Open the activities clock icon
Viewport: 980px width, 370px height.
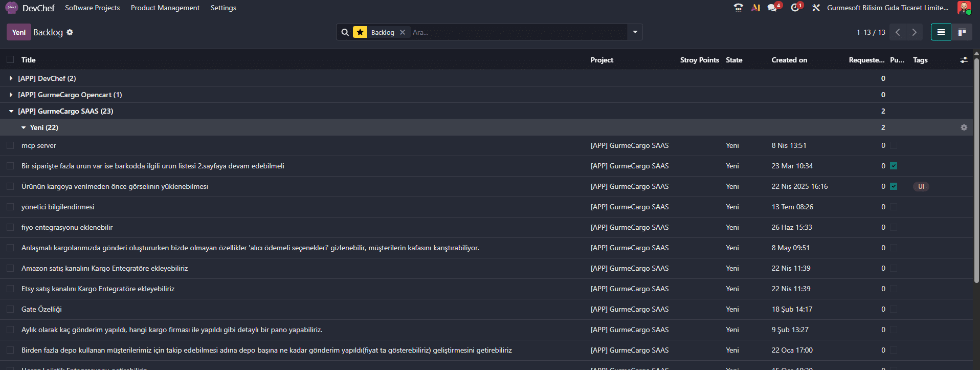click(x=795, y=8)
